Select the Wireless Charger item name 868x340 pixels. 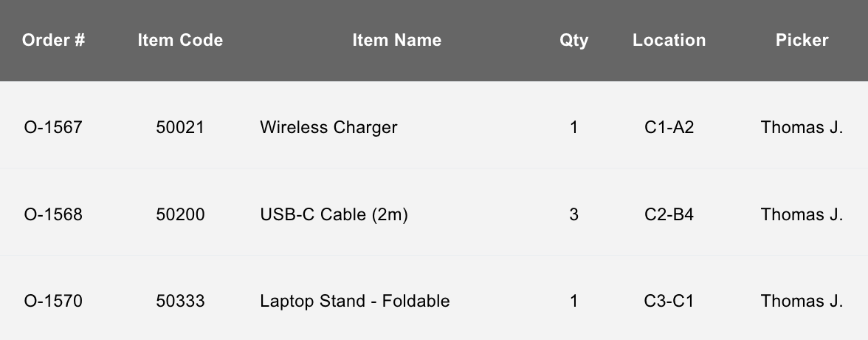[x=328, y=127]
